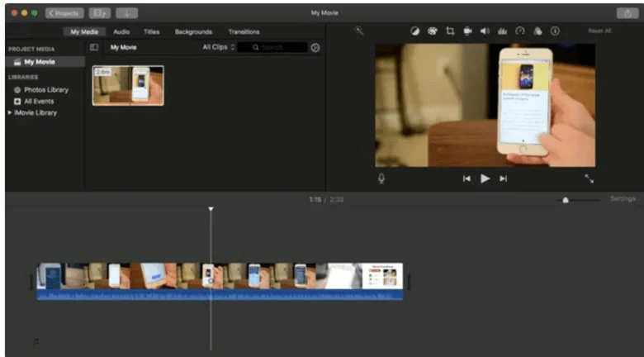Viewport: 644px width, 357px height.
Task: Open the speed adjustment tool
Action: point(520,31)
